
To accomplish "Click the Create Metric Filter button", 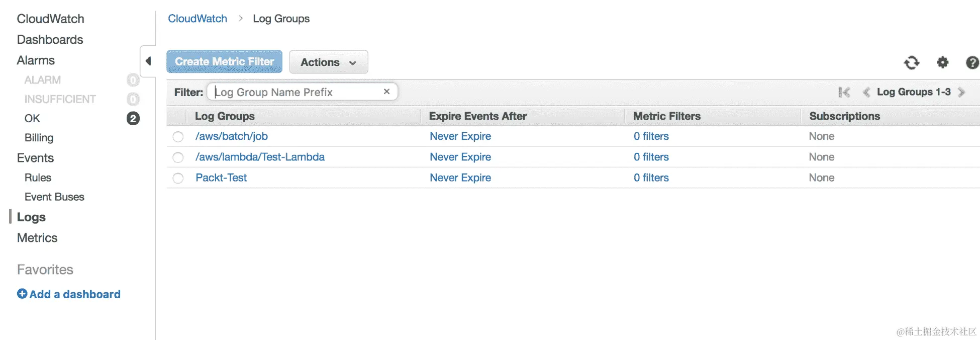I will click(224, 61).
